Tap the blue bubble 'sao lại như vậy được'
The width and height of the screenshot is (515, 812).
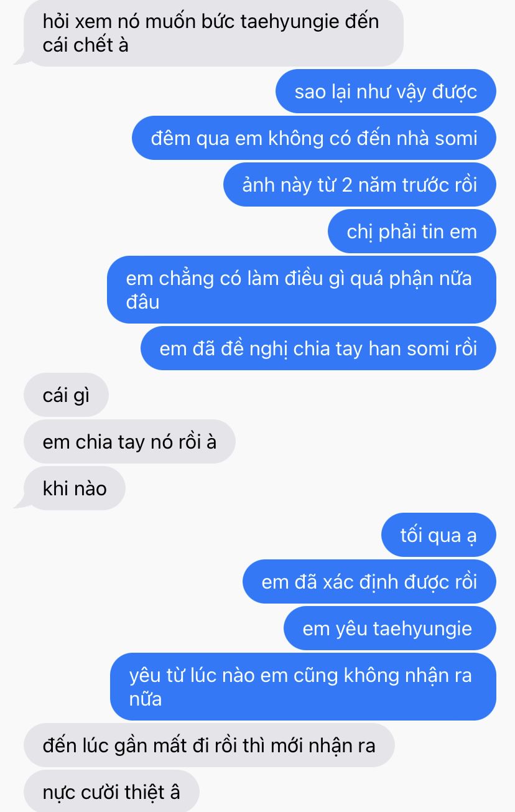[386, 91]
